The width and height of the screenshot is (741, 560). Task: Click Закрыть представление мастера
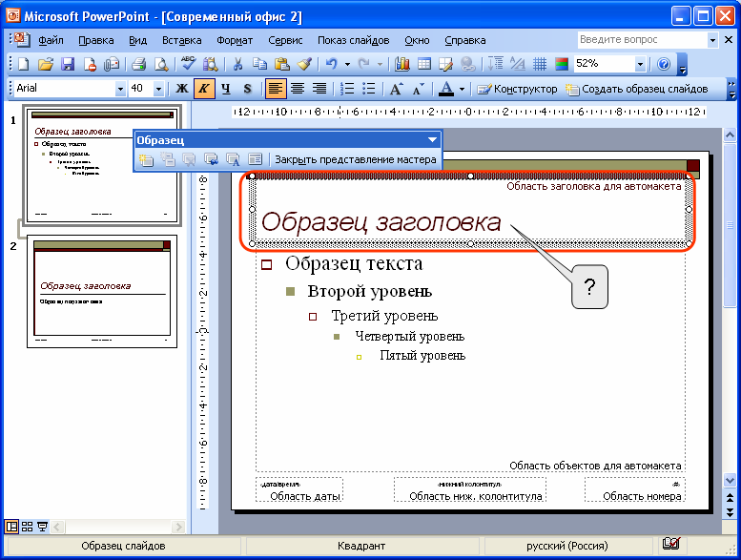click(356, 159)
